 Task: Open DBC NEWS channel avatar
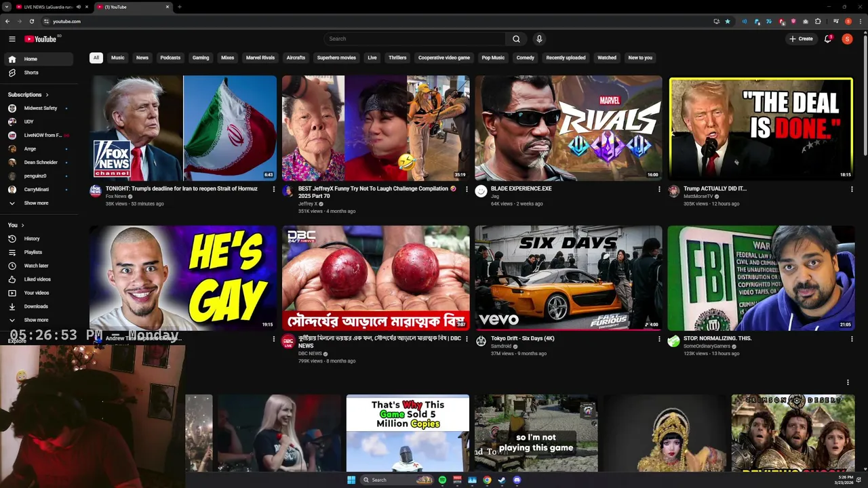coord(288,341)
